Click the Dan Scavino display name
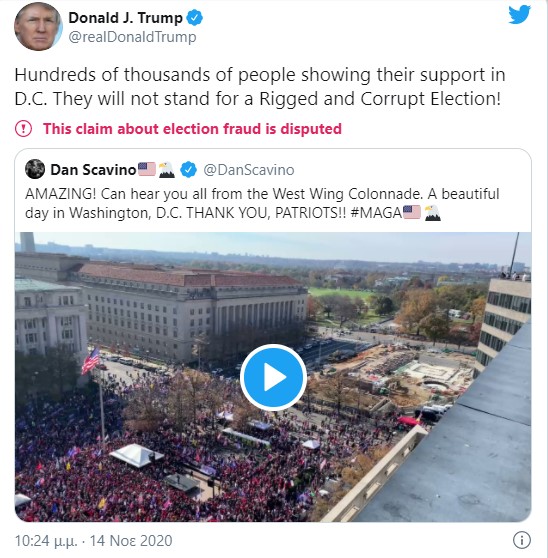 point(93,170)
